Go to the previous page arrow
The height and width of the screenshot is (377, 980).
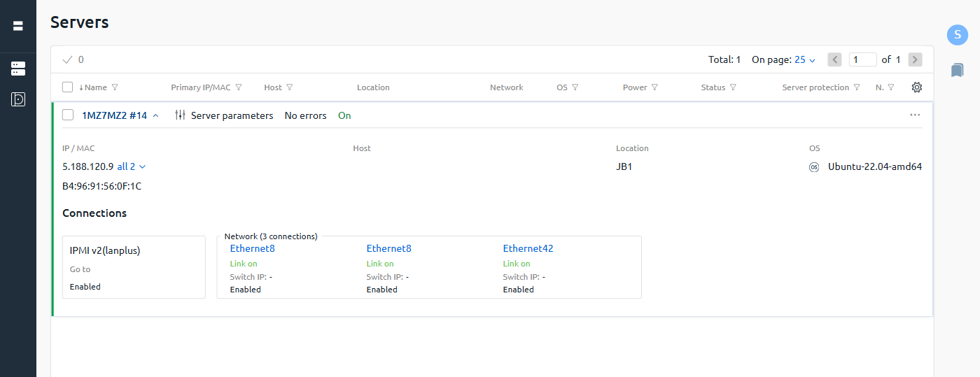[834, 59]
